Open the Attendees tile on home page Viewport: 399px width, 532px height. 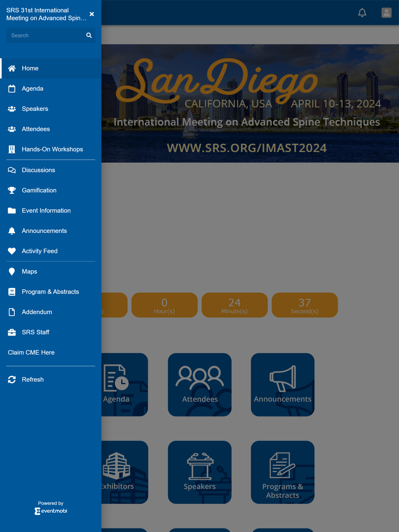[200, 385]
